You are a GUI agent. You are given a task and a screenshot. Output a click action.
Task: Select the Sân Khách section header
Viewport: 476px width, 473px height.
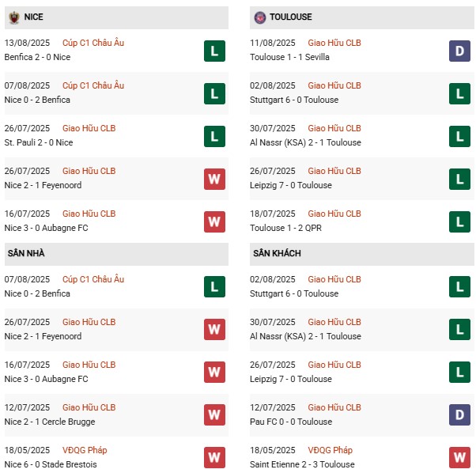click(x=278, y=253)
